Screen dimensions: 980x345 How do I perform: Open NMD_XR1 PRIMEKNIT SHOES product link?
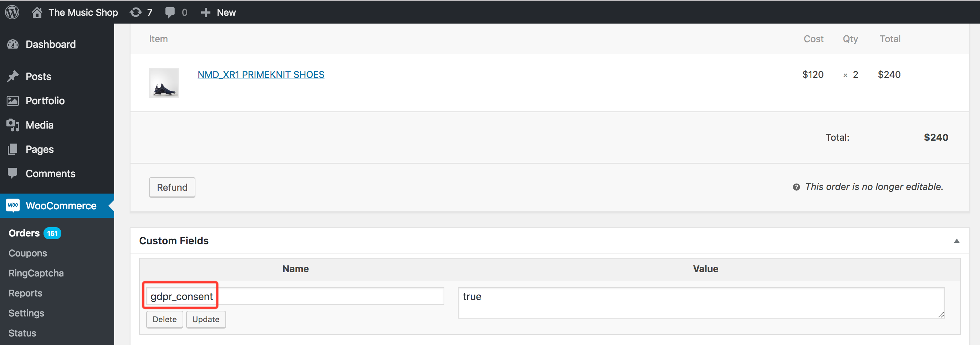point(261,75)
